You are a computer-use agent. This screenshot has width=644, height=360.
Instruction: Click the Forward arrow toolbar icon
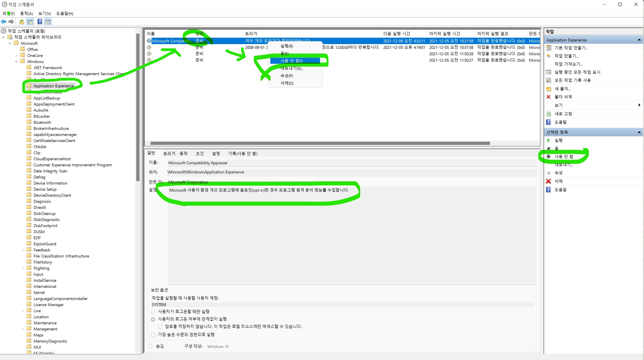click(x=11, y=22)
